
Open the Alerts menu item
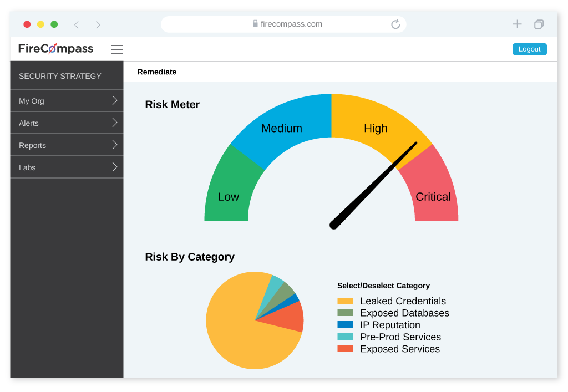pyautogui.click(x=67, y=123)
